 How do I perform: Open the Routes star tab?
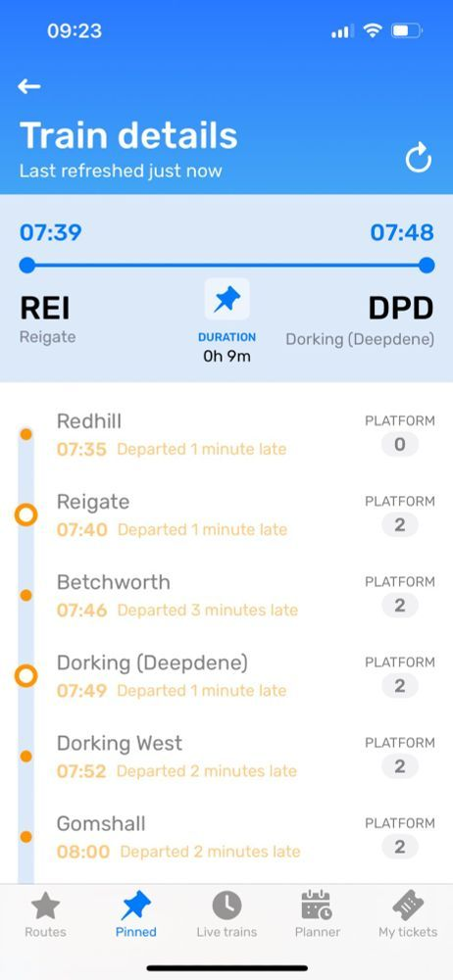tap(45, 914)
